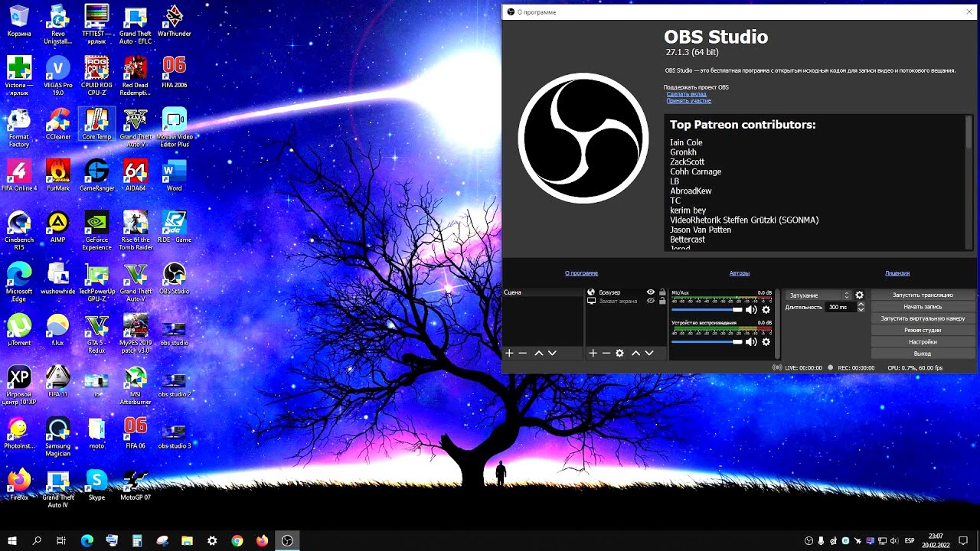This screenshot has width=980, height=551.
Task: Open Настройки button in OBS
Action: pos(923,342)
